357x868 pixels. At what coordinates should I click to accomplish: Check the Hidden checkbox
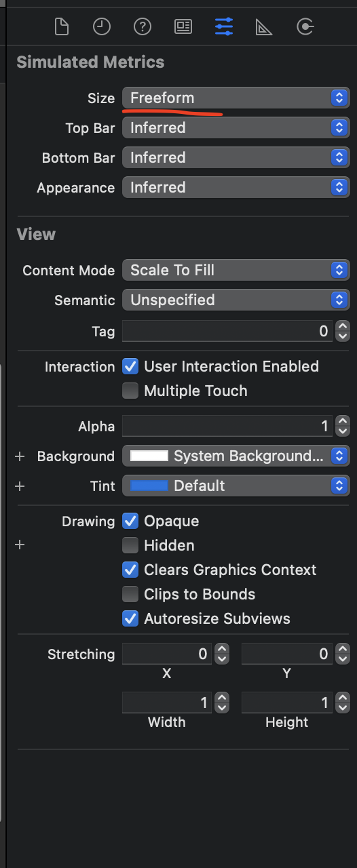(x=130, y=546)
